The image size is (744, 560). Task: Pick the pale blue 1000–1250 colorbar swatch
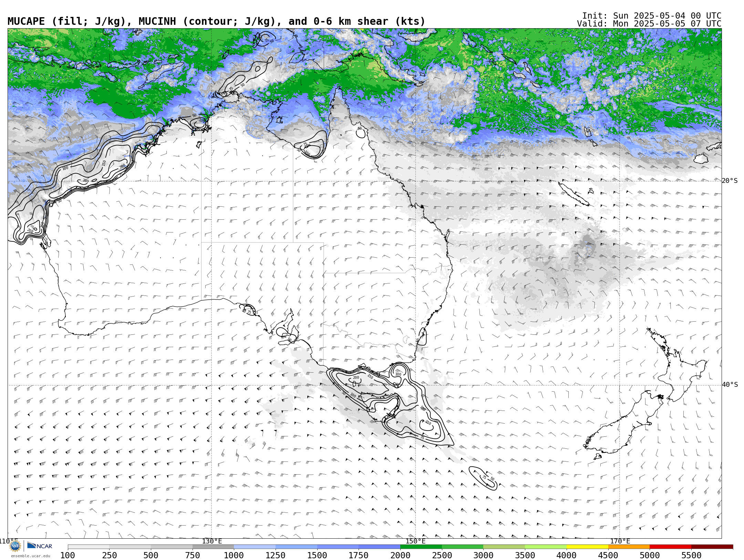255,547
